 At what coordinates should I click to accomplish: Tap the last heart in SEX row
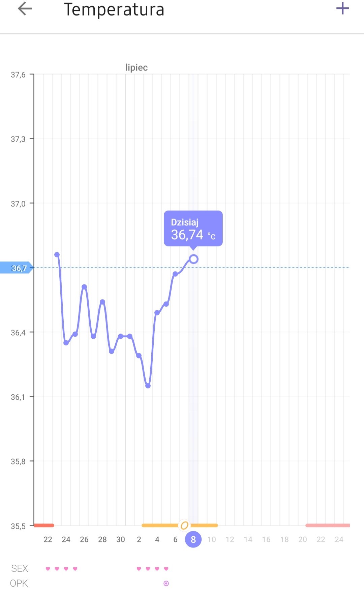(x=166, y=569)
